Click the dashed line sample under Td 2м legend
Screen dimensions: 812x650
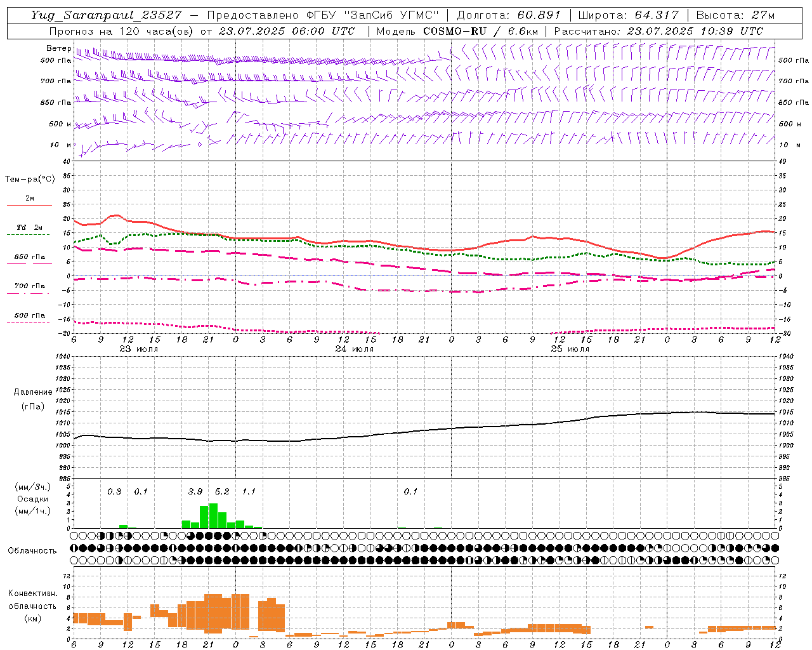tap(29, 235)
